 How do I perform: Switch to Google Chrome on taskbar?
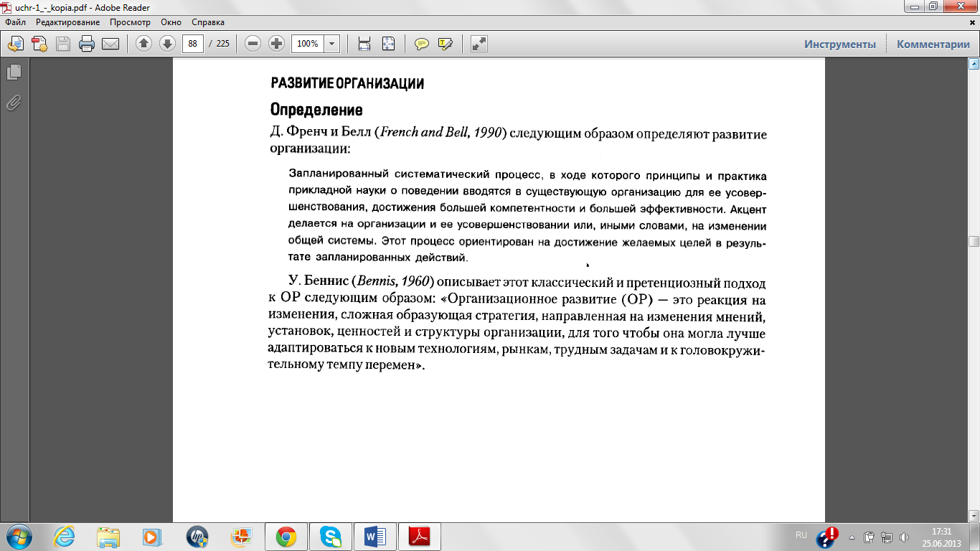286,537
